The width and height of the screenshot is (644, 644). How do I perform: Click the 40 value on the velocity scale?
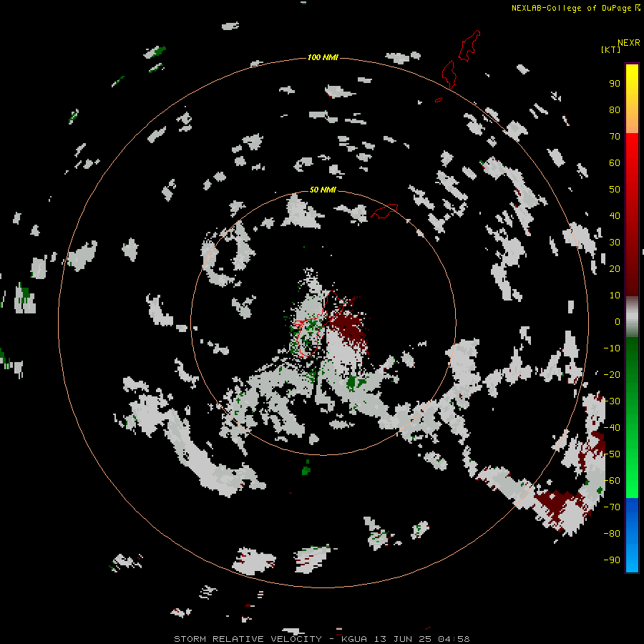point(615,216)
